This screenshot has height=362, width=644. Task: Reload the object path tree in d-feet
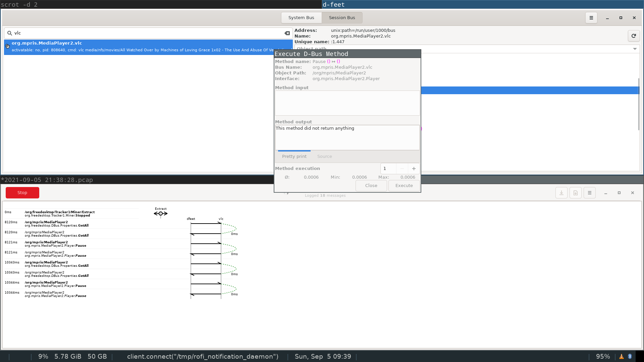pos(634,36)
